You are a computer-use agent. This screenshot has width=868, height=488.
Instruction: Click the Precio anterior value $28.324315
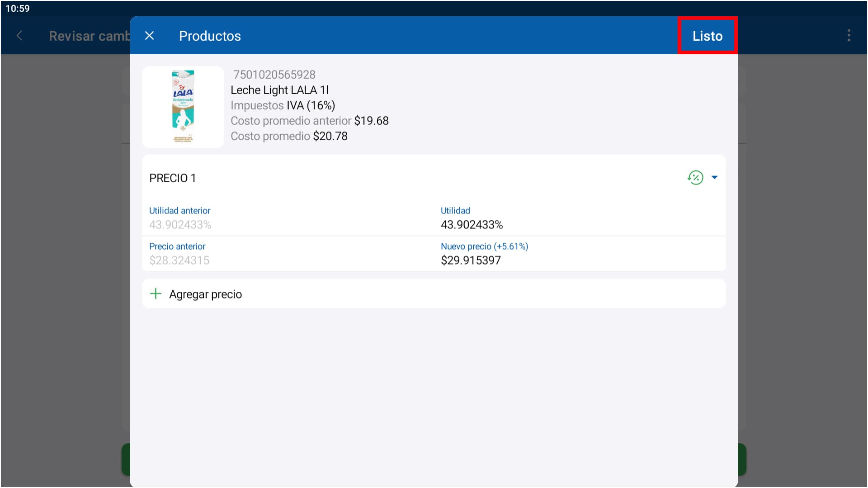pos(179,261)
